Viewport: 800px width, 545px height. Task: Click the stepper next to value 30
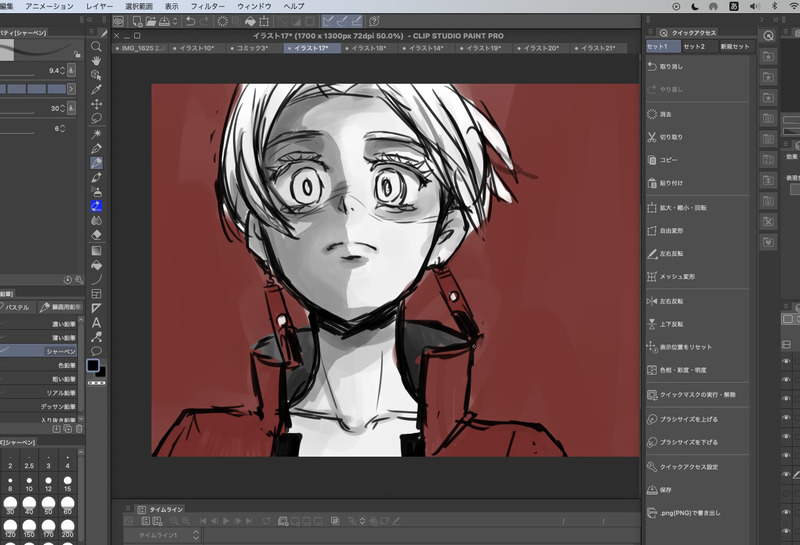click(x=62, y=108)
